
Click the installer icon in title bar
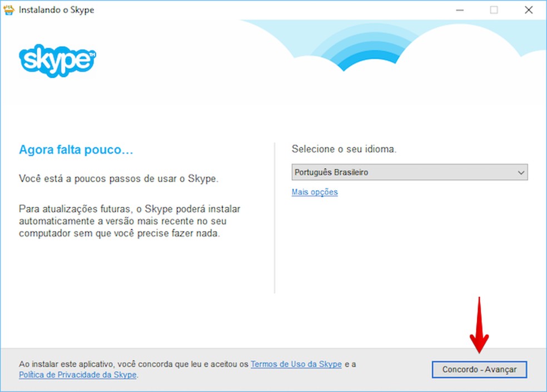[9, 10]
